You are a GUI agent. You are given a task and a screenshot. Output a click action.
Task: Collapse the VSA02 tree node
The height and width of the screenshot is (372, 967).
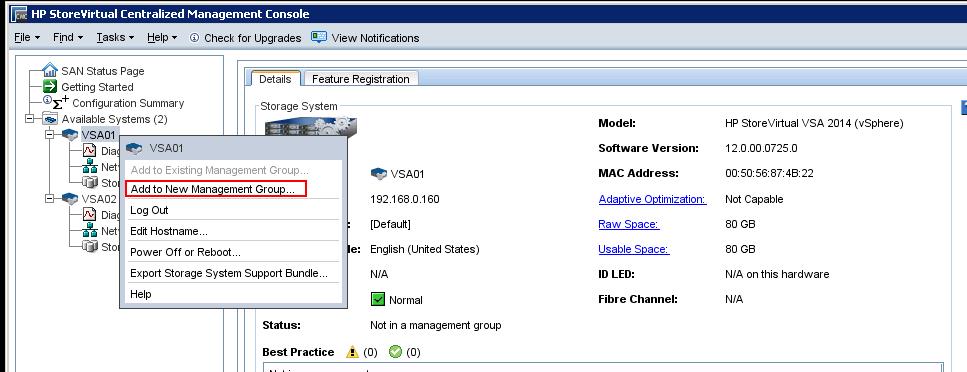click(x=50, y=198)
